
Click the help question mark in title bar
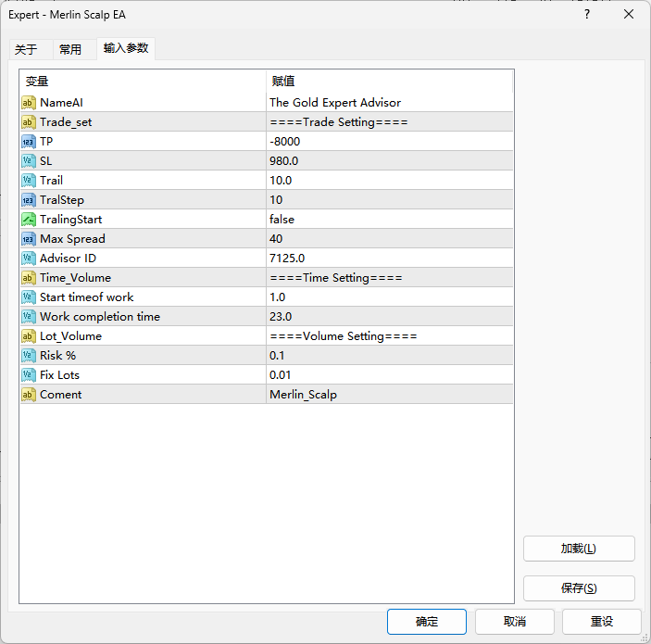(x=586, y=14)
